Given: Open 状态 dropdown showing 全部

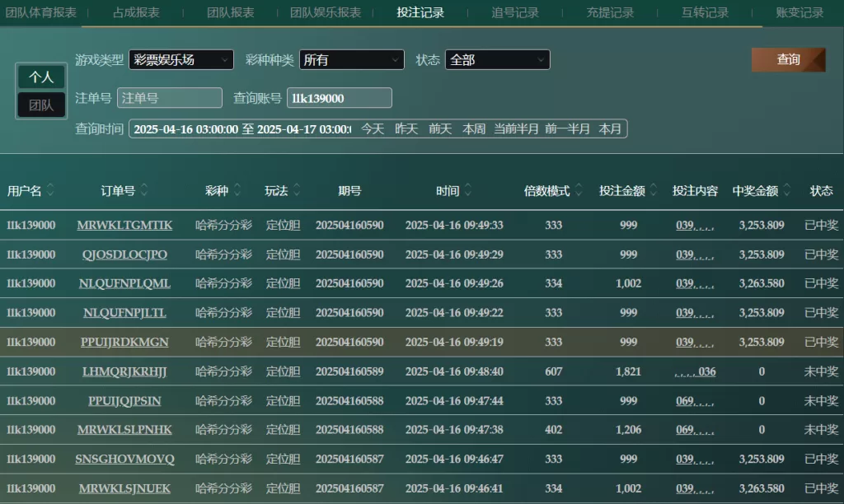Looking at the screenshot, I should [x=497, y=60].
